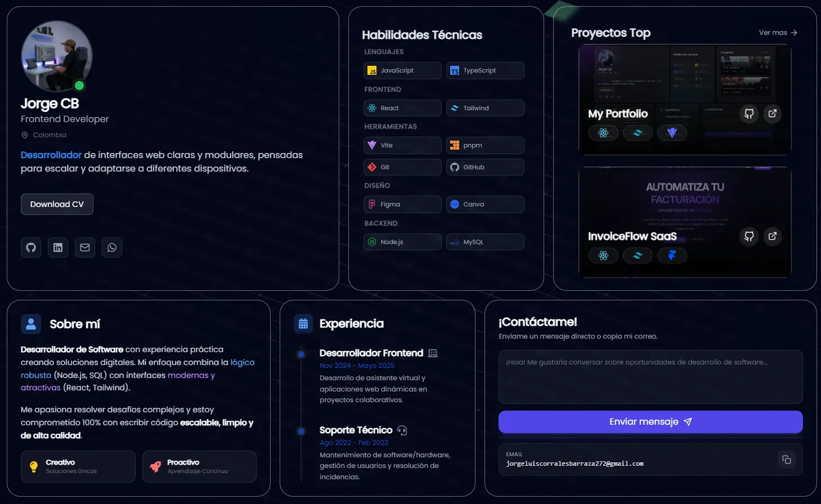Image resolution: width=821 pixels, height=504 pixels.
Task: Open My Portfolio external link icon
Action: coord(773,114)
